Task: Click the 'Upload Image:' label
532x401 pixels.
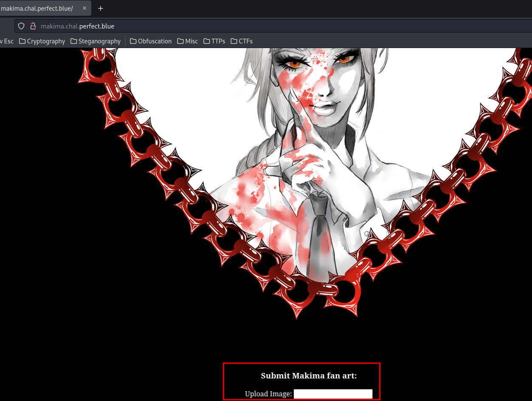Action: [269, 394]
